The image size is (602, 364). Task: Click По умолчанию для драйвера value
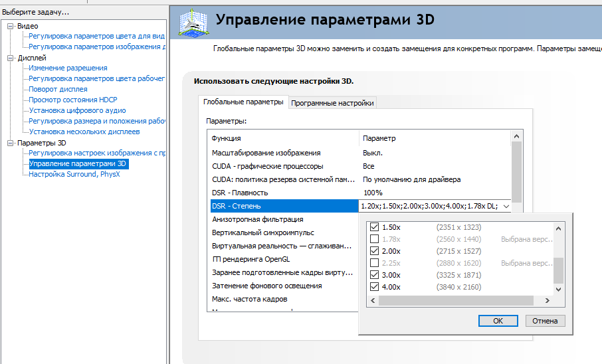(x=411, y=179)
